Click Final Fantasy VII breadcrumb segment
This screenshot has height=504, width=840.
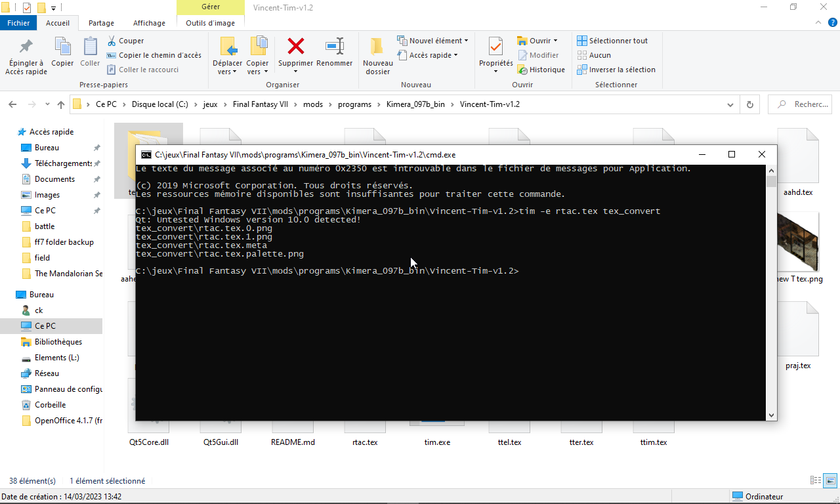[x=260, y=104]
